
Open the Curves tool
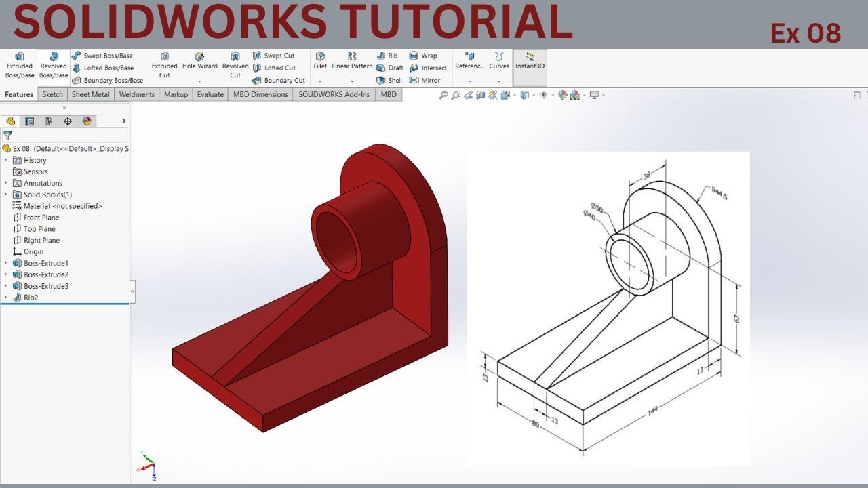coord(499,61)
